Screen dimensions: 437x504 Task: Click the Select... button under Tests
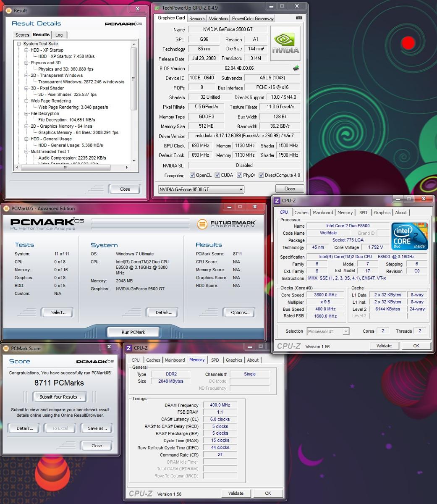59,312
